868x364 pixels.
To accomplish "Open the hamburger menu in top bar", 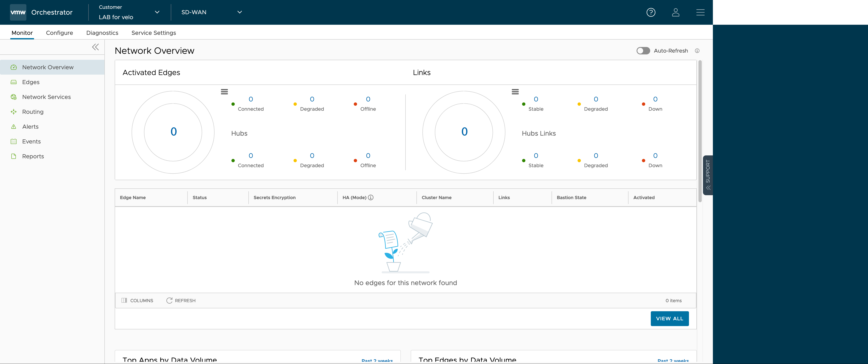I will coord(700,12).
